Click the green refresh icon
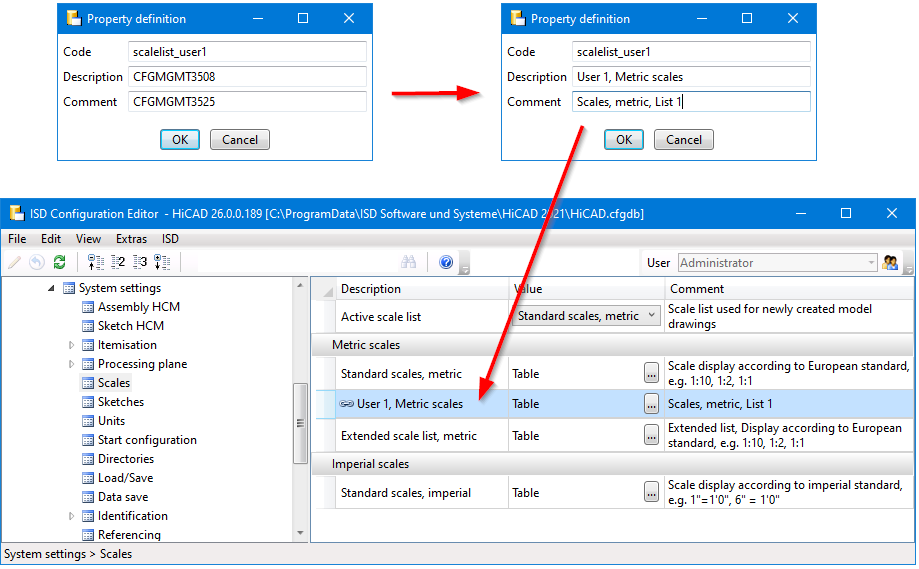 [x=59, y=263]
